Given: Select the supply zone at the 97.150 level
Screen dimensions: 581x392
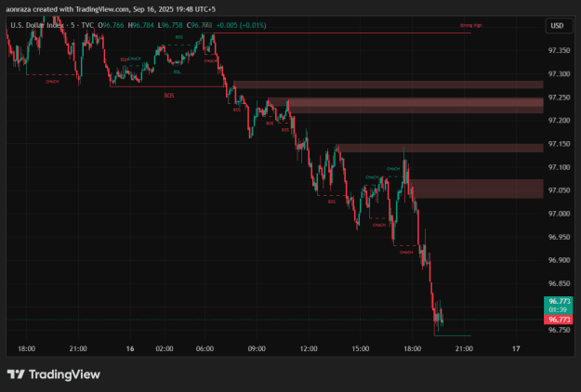Looking at the screenshot, I should (440, 148).
